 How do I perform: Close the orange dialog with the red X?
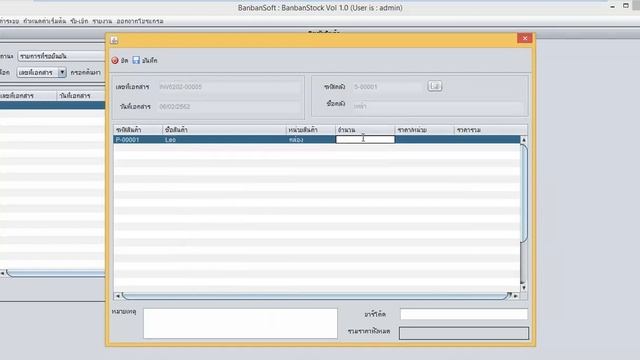click(x=524, y=38)
